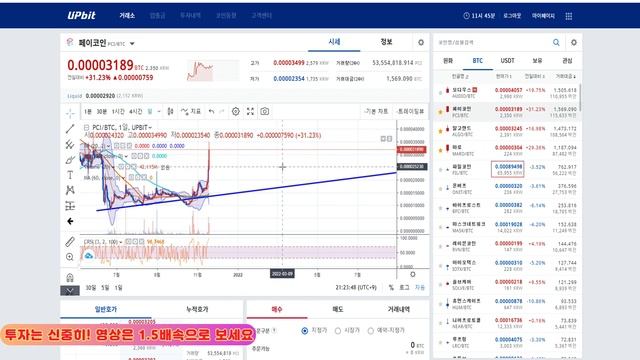Screen dimensions: 640x360
Task: Expand the 페이코인 PCI/BTC market dropdown
Action: (132, 43)
